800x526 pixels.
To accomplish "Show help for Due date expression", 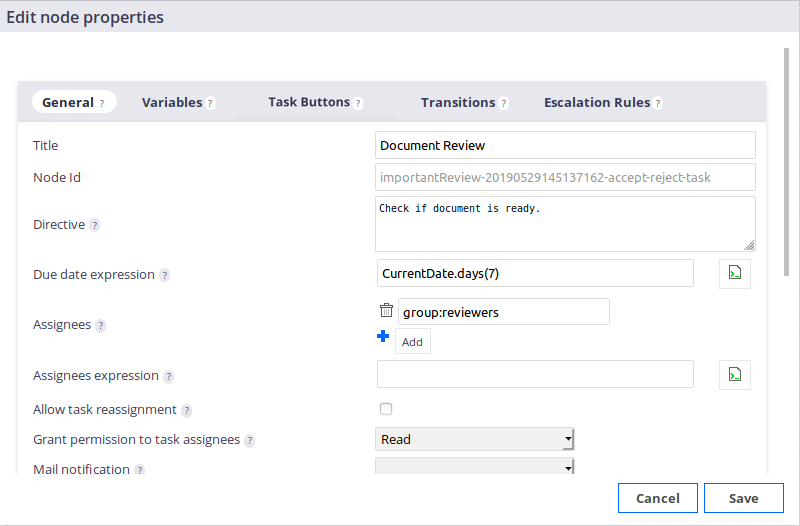I will (x=164, y=275).
